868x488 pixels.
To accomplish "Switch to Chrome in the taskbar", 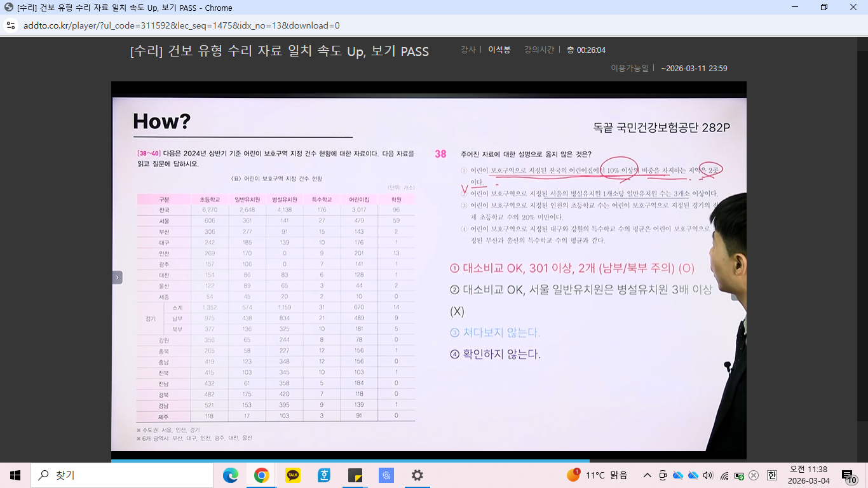I will [261, 475].
